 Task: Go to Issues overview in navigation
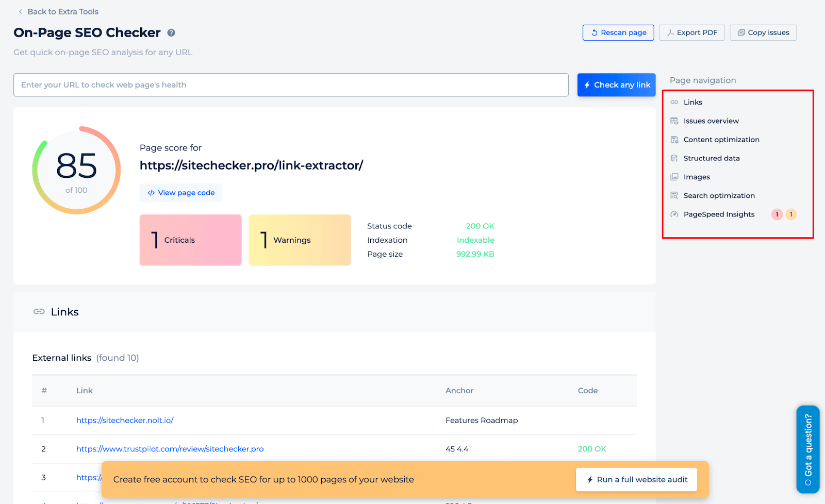tap(711, 121)
